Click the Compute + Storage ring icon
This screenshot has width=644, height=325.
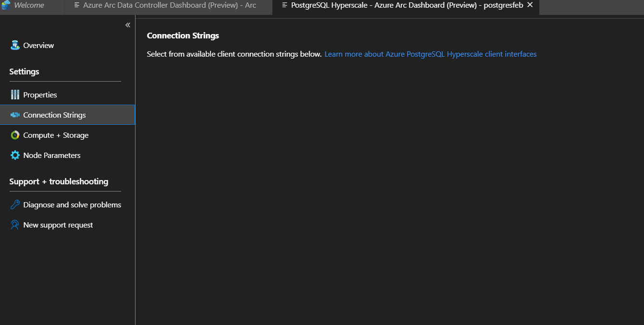click(15, 135)
